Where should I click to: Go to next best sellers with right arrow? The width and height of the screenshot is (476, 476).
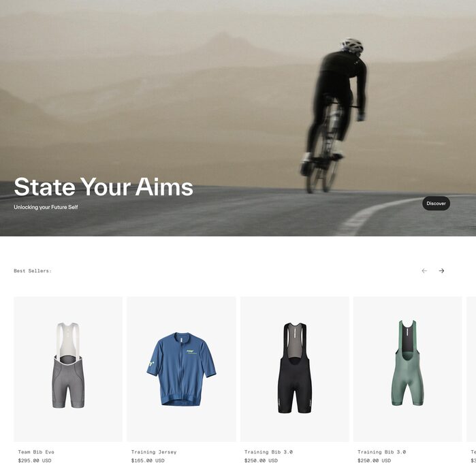441,271
